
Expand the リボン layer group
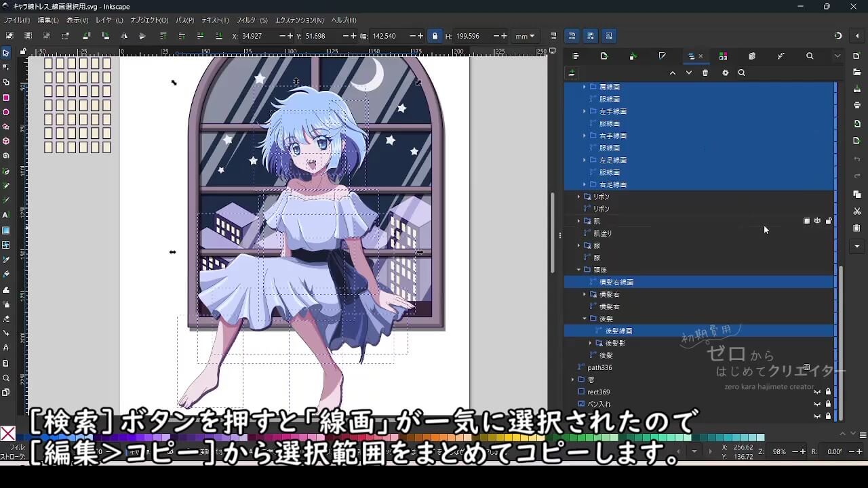pos(579,197)
